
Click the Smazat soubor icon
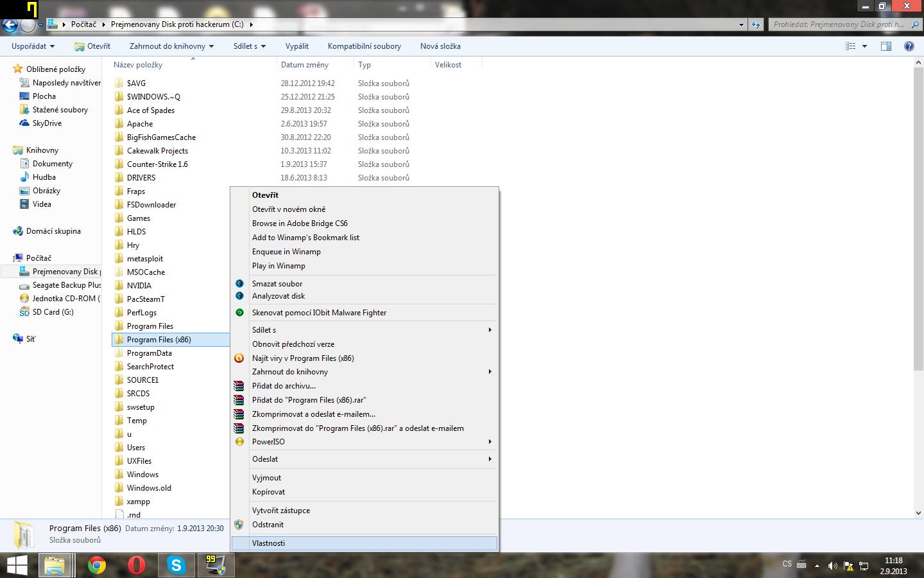[x=239, y=284]
